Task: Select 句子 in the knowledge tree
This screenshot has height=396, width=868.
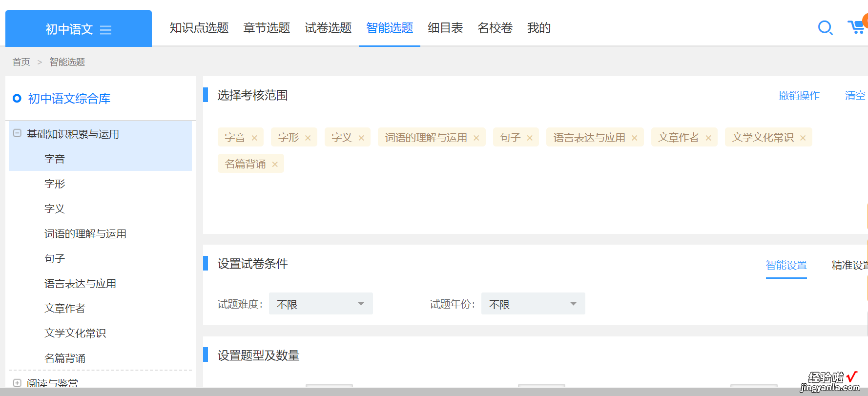Action: point(54,259)
